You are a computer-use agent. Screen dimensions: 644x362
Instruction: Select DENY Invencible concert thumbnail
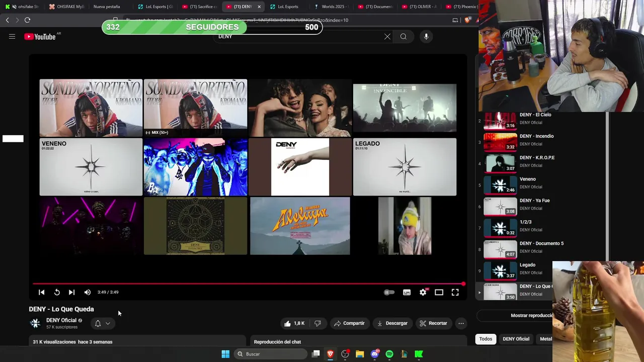pos(405,108)
